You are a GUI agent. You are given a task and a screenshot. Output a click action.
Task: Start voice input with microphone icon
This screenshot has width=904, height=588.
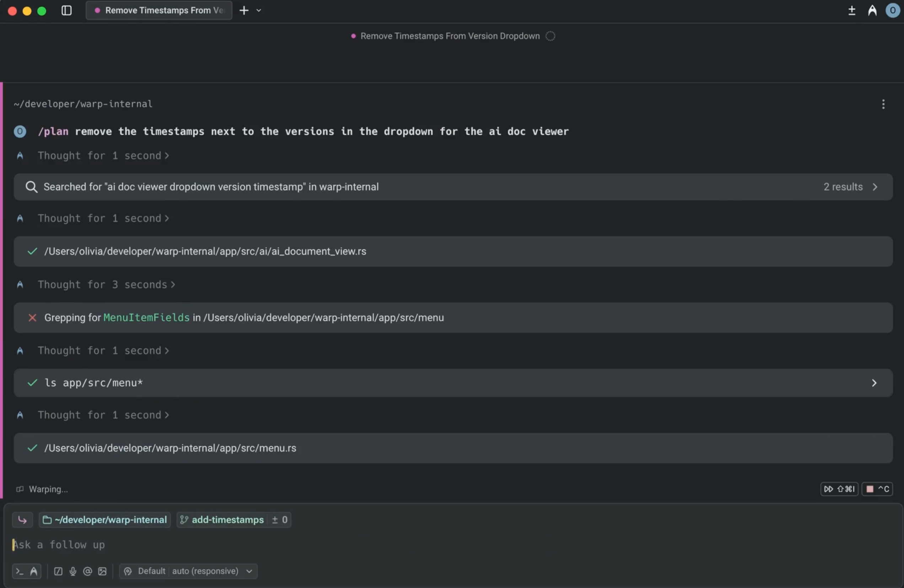pyautogui.click(x=73, y=571)
